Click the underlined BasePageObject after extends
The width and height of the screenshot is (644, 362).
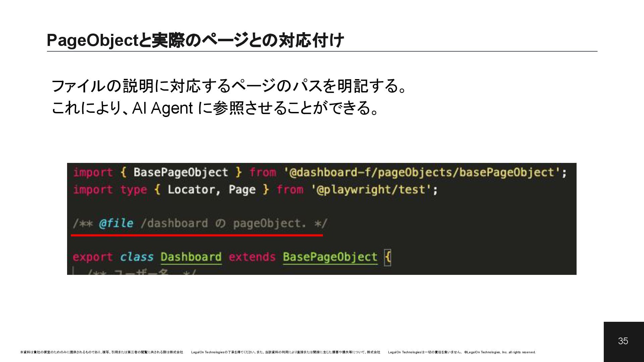330,257
